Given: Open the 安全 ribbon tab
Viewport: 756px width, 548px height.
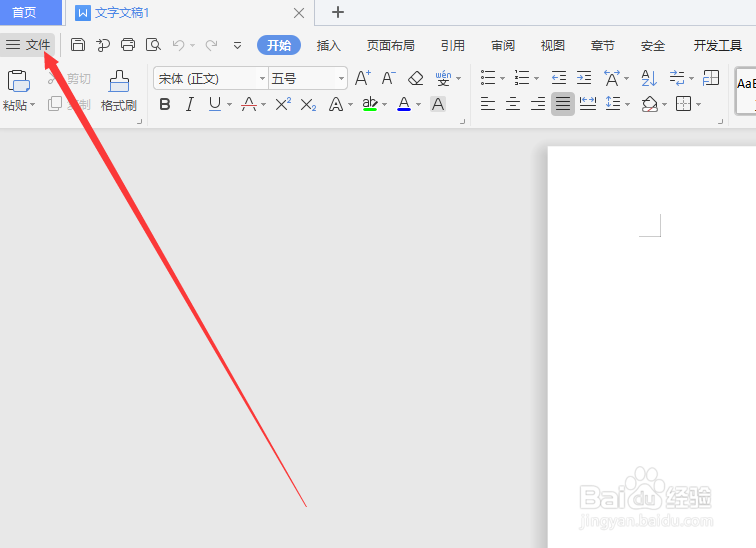Looking at the screenshot, I should [653, 45].
